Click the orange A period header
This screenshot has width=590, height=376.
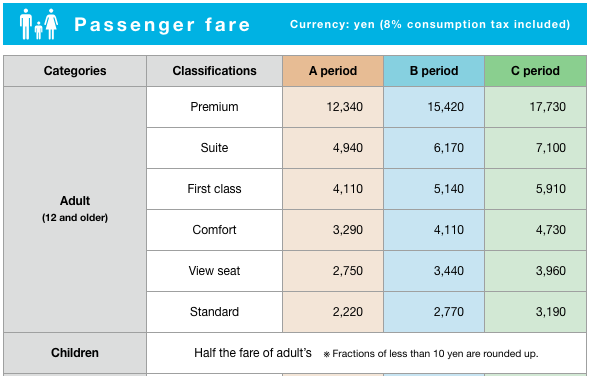pos(333,71)
